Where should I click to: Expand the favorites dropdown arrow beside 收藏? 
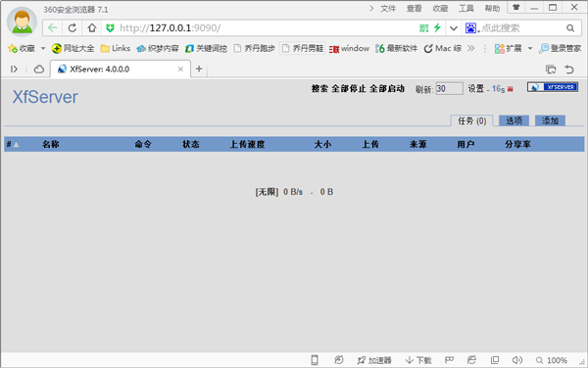[x=43, y=48]
